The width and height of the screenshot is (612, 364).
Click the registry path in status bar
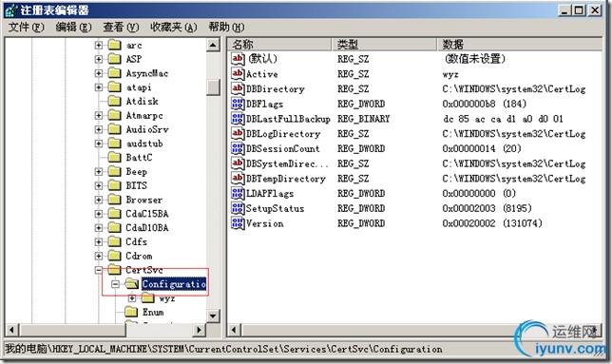223,349
